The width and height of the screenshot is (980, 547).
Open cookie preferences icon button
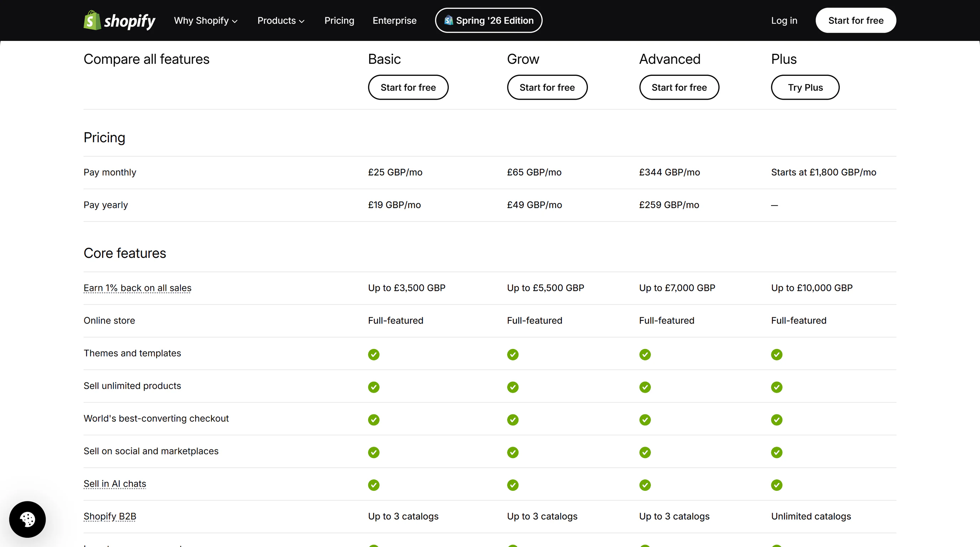[x=27, y=519]
